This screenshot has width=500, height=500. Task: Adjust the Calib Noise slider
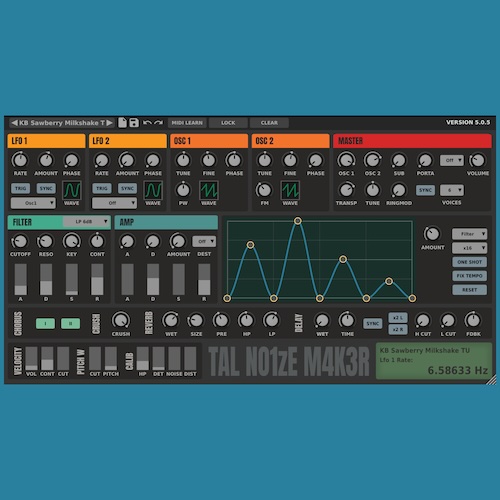click(x=174, y=358)
